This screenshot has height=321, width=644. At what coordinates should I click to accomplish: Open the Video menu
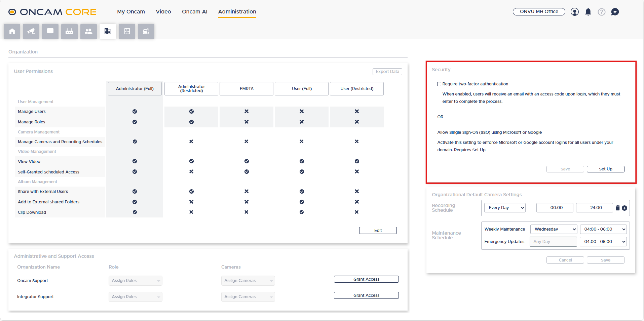coord(163,12)
